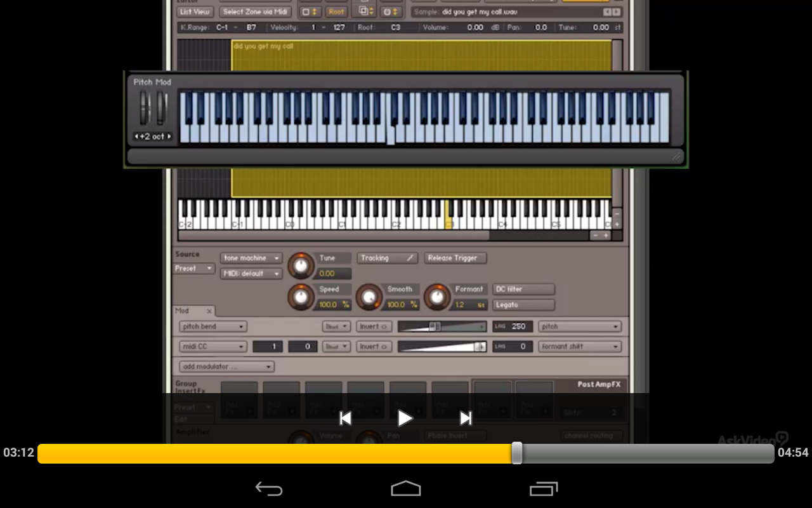The image size is (812, 508).
Task: Click the Tune knob
Action: click(301, 265)
